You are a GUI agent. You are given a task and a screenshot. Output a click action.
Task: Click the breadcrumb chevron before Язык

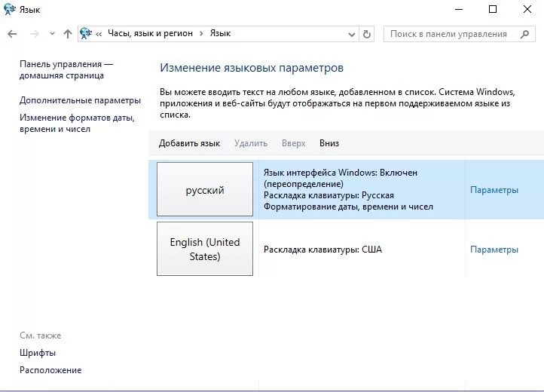click(201, 34)
